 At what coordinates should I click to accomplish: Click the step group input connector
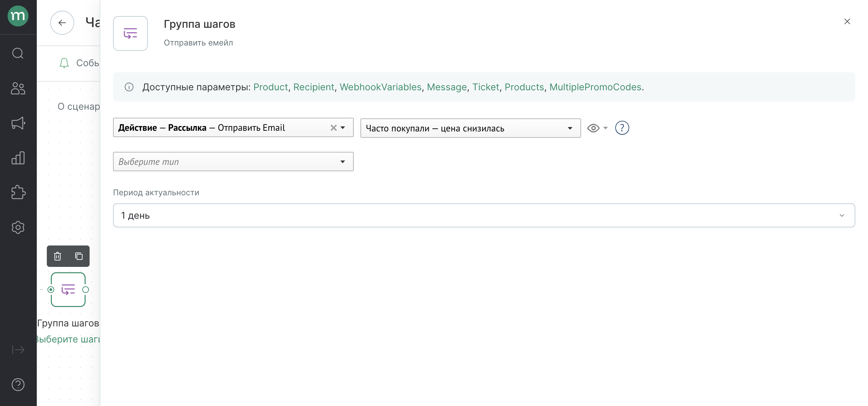click(x=51, y=290)
